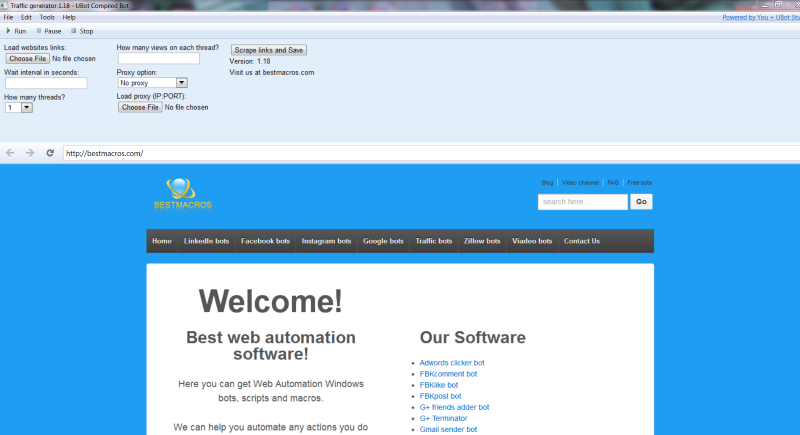Click the Go search button
The image size is (800, 435).
tap(641, 201)
